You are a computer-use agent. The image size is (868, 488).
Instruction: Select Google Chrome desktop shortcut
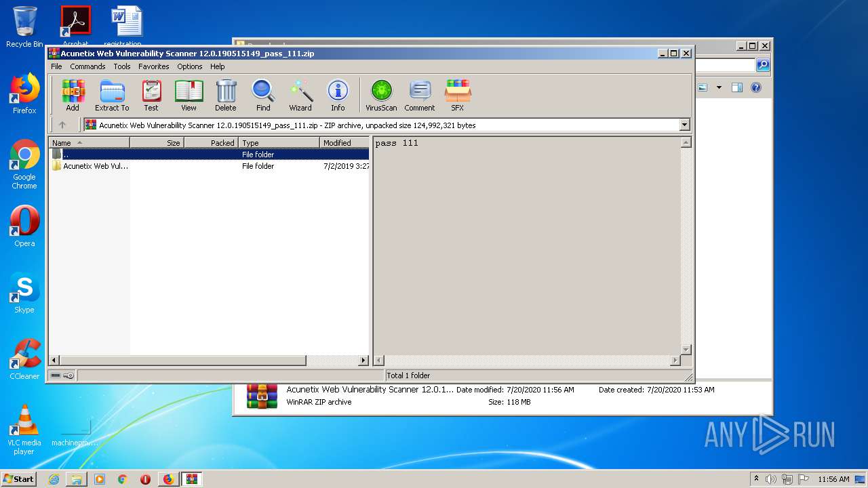coord(24,164)
